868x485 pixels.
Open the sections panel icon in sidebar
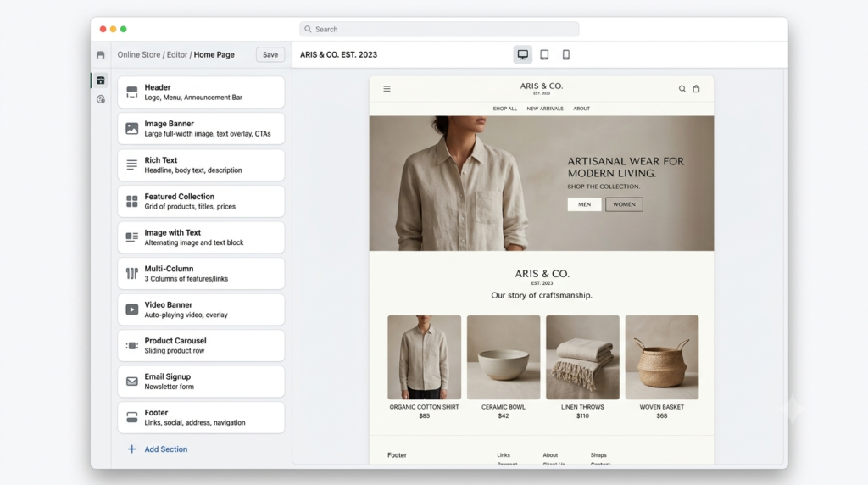(100, 81)
